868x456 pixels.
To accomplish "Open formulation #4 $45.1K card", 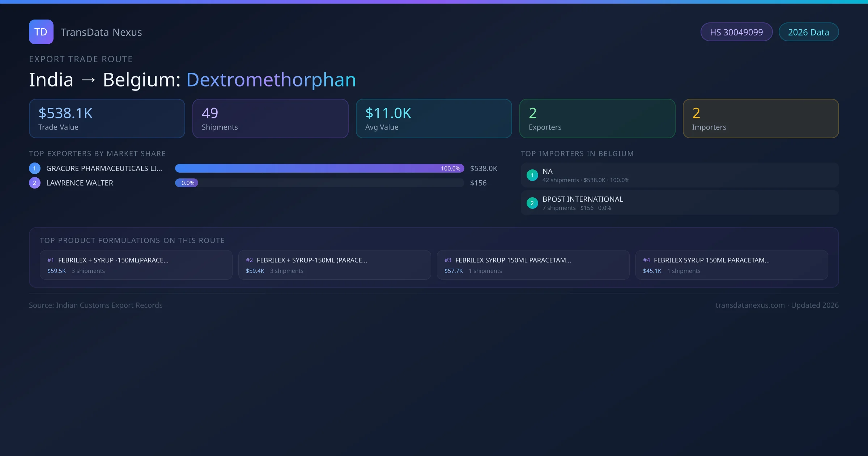I will (x=731, y=265).
